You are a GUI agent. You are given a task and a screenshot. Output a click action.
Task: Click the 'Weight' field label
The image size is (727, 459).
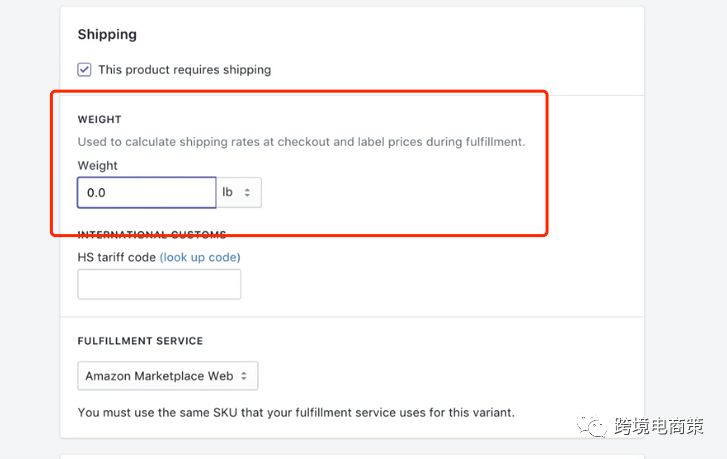coord(97,166)
